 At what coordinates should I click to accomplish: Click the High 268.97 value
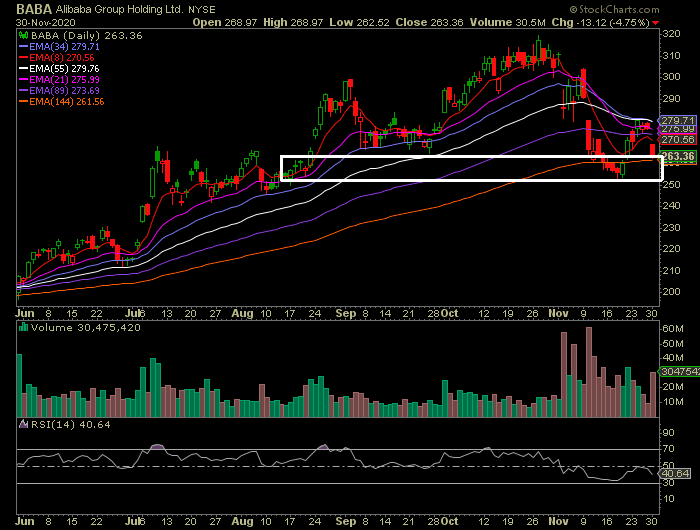pyautogui.click(x=293, y=22)
